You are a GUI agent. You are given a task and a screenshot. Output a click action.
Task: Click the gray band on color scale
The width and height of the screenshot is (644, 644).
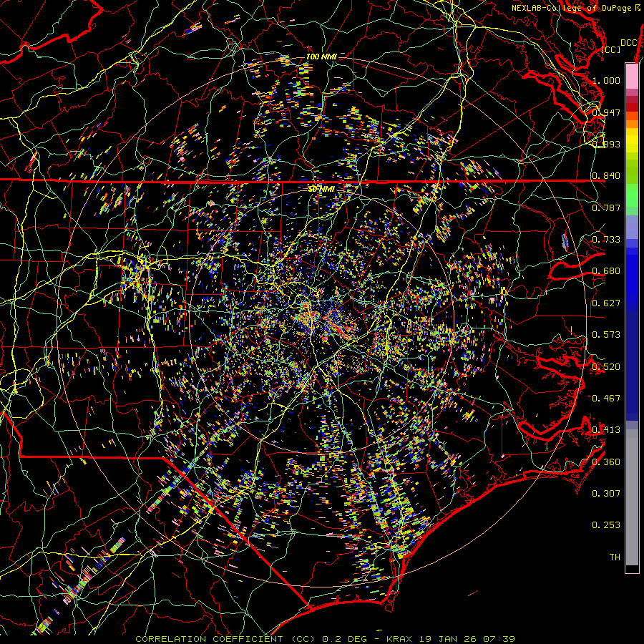coord(632,497)
